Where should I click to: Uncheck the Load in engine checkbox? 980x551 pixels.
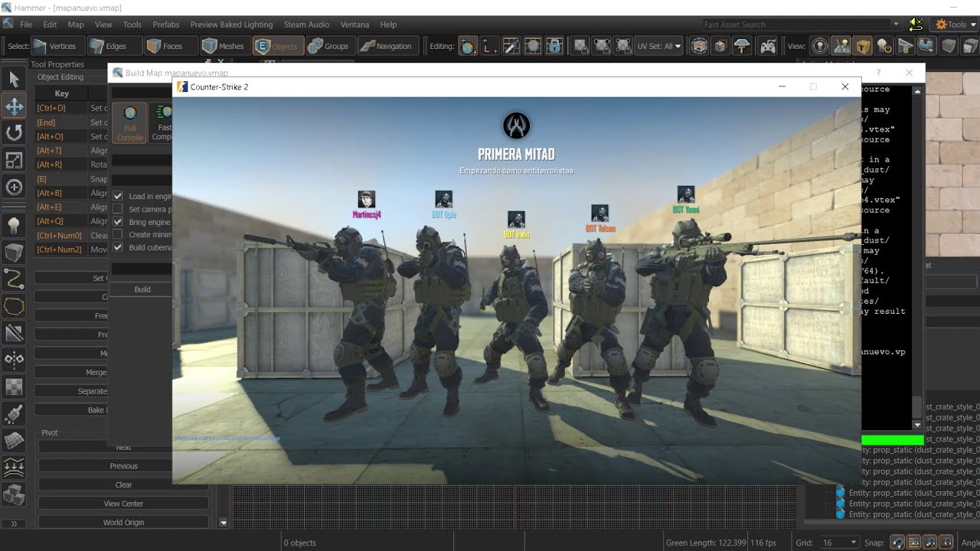click(118, 196)
